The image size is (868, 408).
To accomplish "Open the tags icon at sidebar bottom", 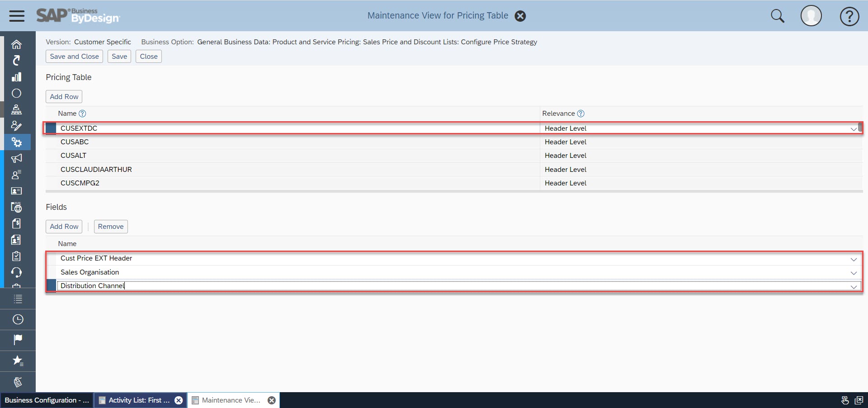I will 18,382.
